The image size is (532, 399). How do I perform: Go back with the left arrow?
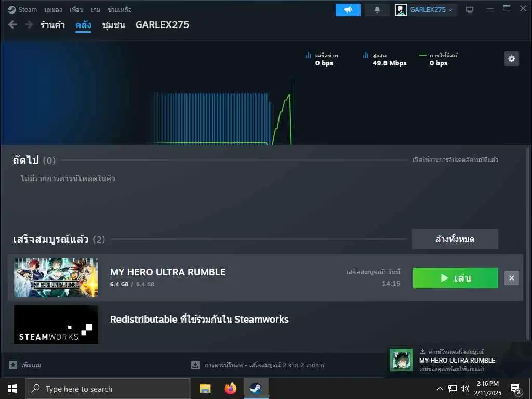(12, 24)
